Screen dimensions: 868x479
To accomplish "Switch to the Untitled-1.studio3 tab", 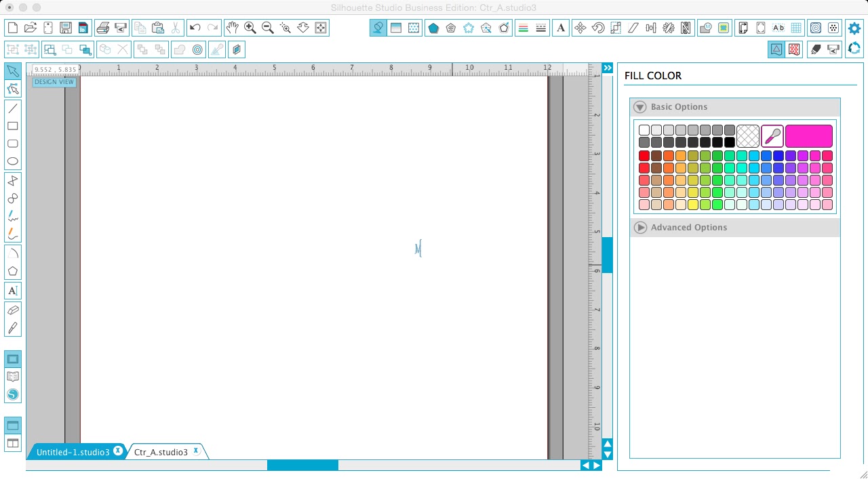I will pyautogui.click(x=71, y=452).
